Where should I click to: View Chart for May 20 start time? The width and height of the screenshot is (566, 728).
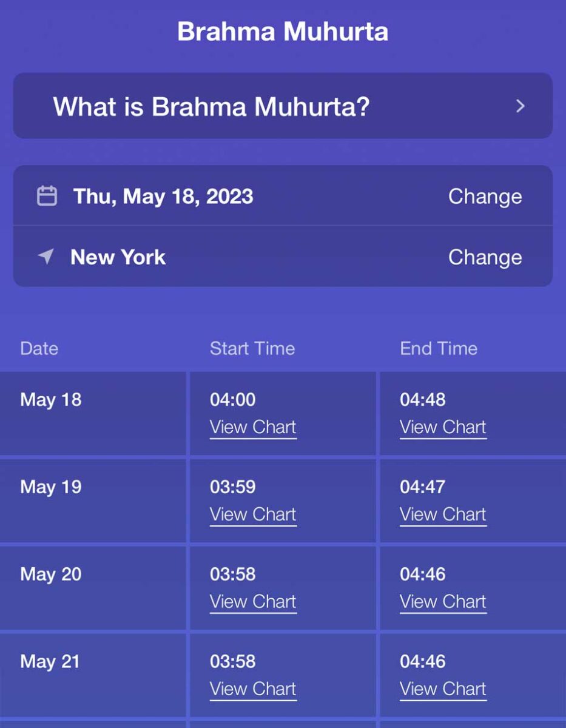click(253, 602)
